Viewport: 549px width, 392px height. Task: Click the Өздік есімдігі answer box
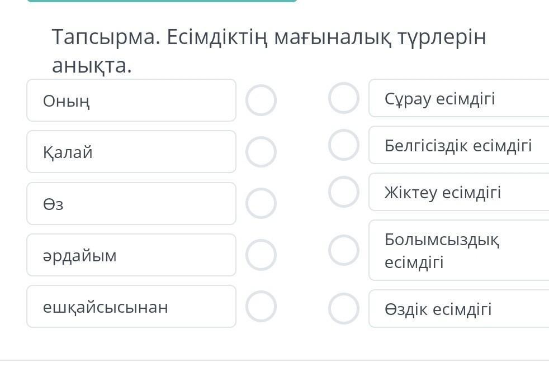tap(458, 309)
